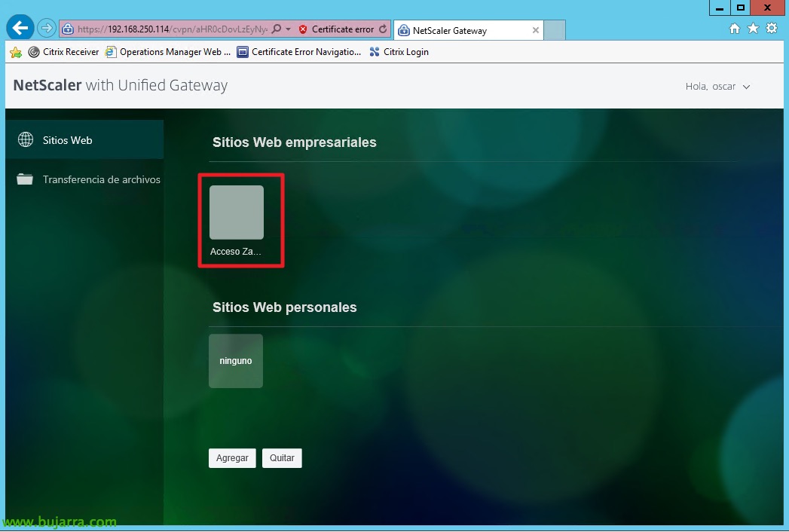The image size is (789, 532).
Task: Open the Acceso Za... enterprise site tile
Action: 237,212
